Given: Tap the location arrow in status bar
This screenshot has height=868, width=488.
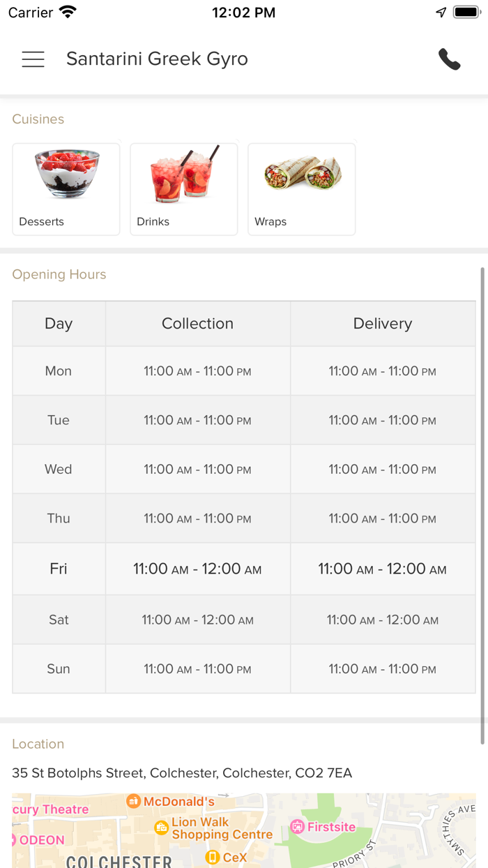Looking at the screenshot, I should [441, 13].
